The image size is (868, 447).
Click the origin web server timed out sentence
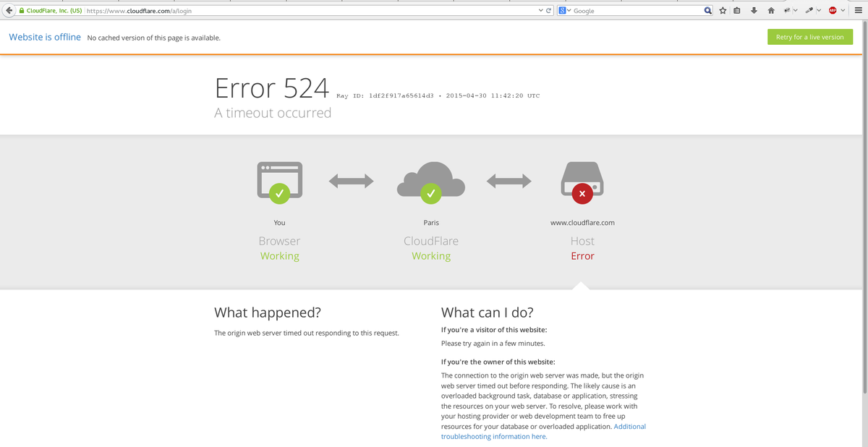(x=307, y=333)
